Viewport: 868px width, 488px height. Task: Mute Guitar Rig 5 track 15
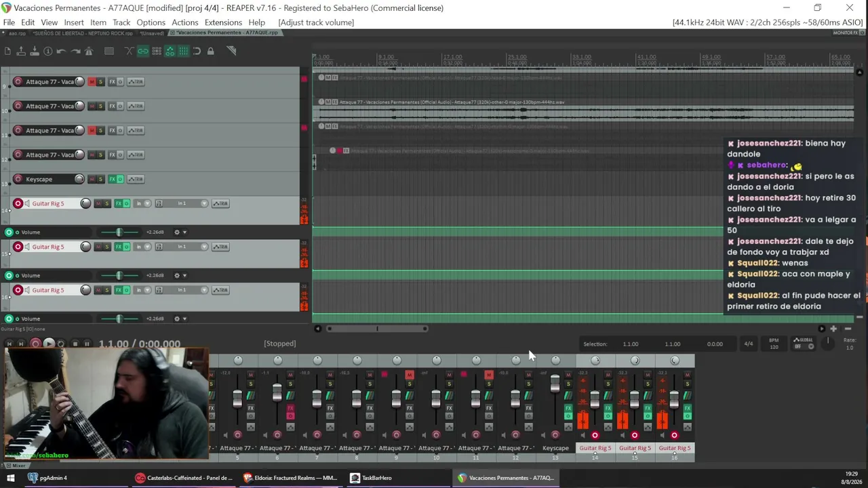(98, 247)
